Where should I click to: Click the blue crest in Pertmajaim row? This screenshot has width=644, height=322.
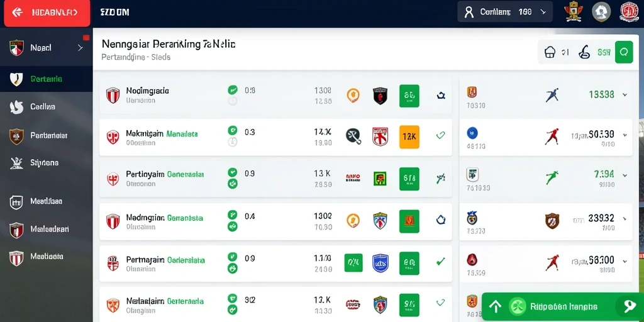[x=380, y=264]
